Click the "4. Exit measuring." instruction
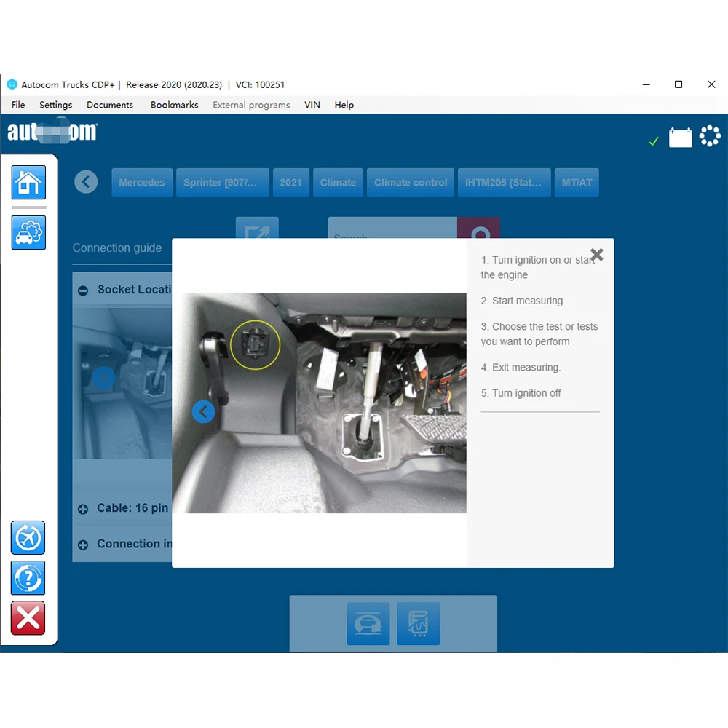The height and width of the screenshot is (728, 728). click(521, 367)
